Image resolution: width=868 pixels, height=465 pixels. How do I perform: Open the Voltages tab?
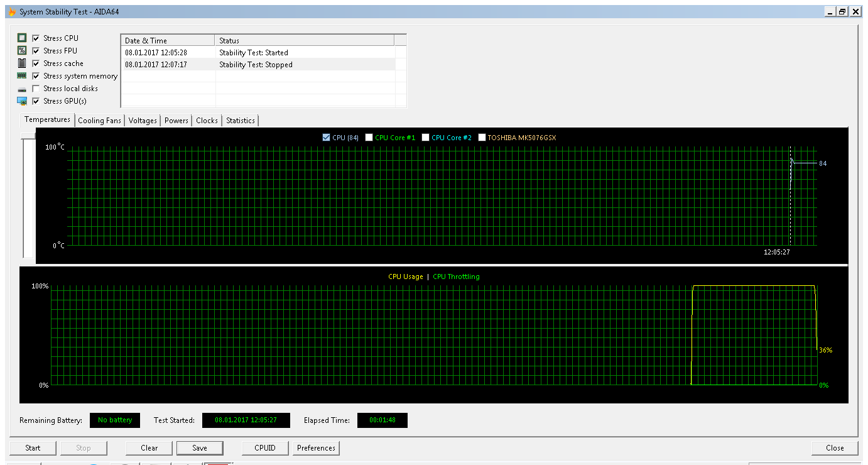click(143, 121)
